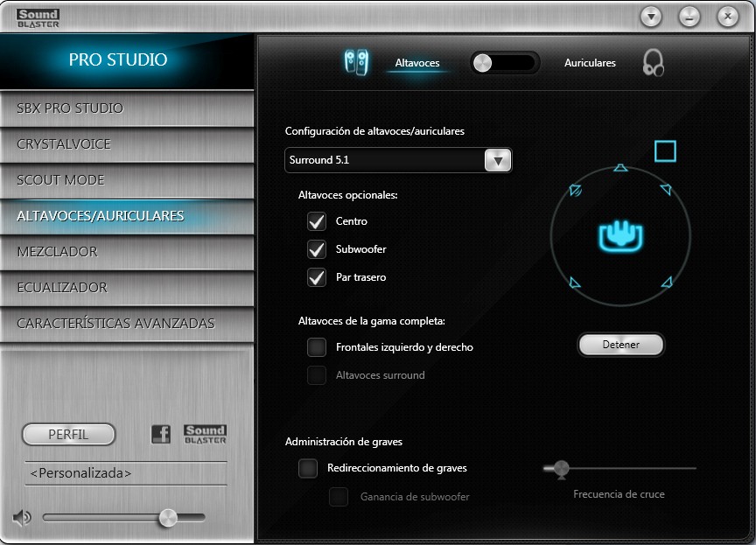Test the front right speaker icon
Screen dimensions: 756x545
click(x=666, y=189)
